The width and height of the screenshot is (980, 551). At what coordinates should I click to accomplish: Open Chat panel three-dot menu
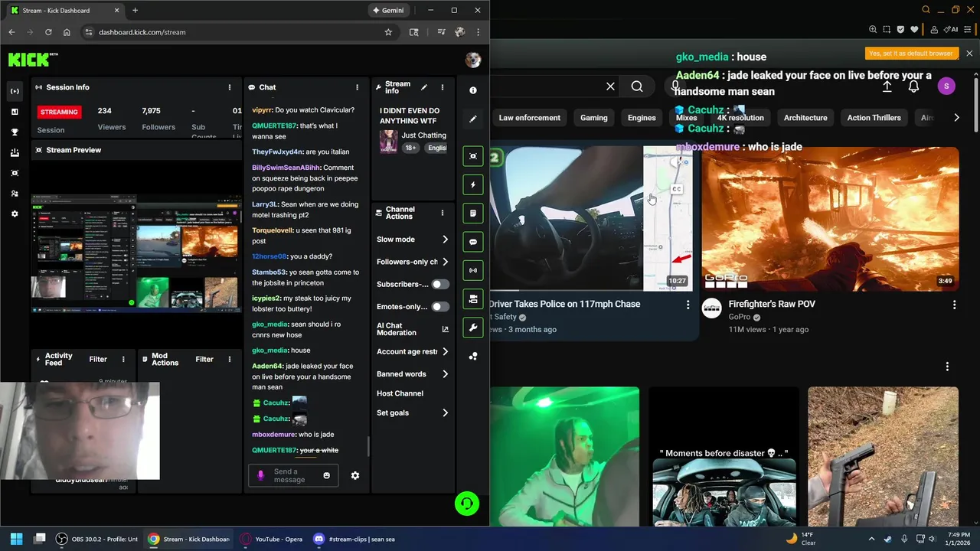(357, 87)
